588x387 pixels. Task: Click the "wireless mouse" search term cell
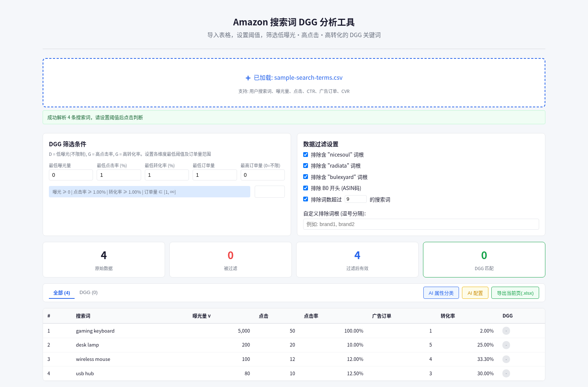click(93, 359)
